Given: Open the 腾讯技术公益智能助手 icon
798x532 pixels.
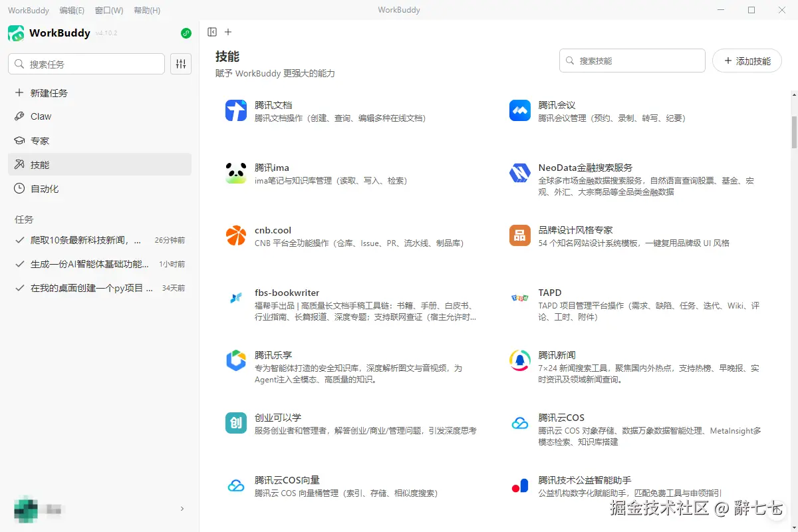Looking at the screenshot, I should 520,485.
